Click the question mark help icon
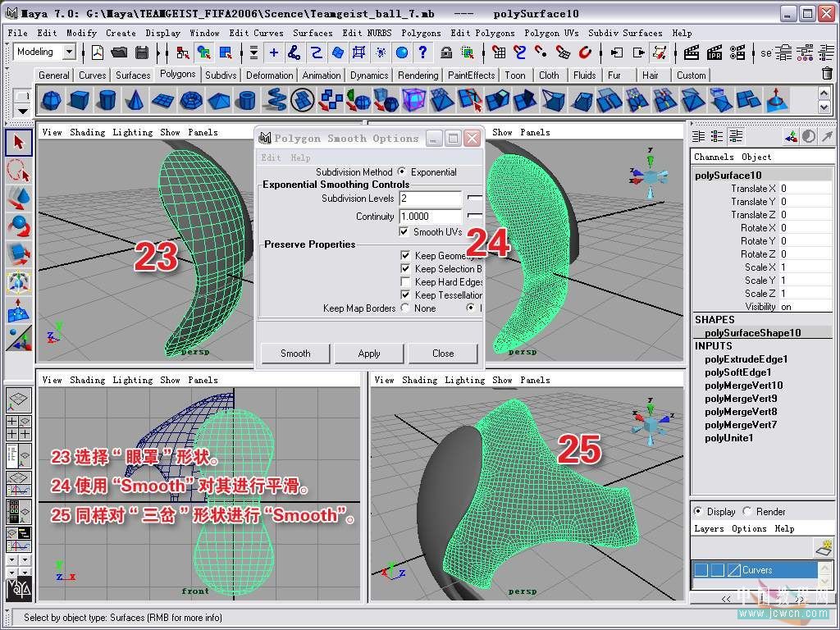 click(x=422, y=52)
